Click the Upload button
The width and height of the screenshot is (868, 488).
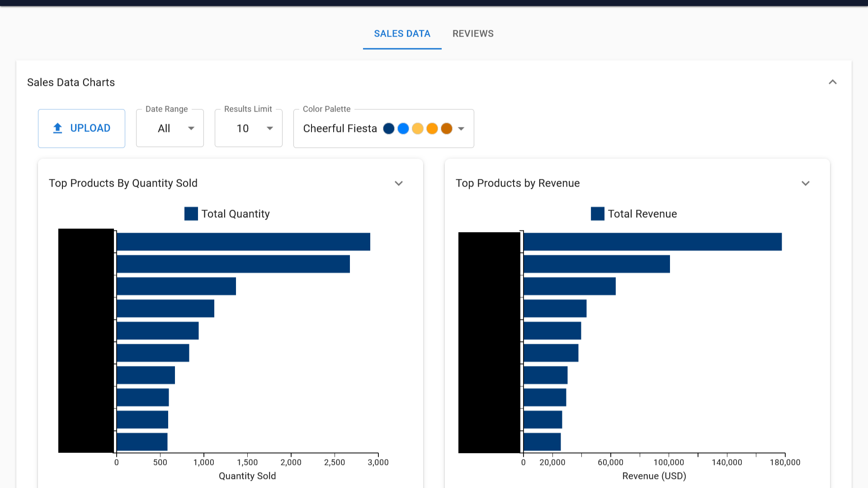point(81,128)
